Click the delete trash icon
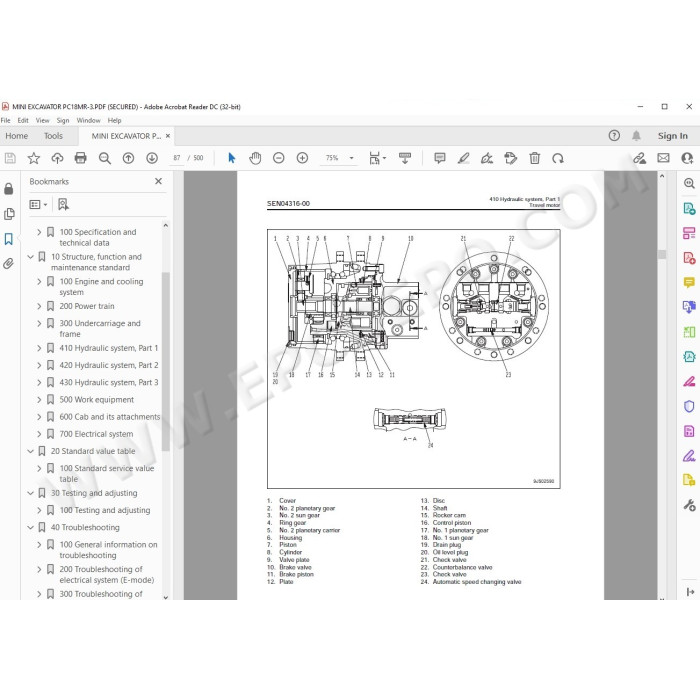This screenshot has width=700, height=700. click(534, 158)
